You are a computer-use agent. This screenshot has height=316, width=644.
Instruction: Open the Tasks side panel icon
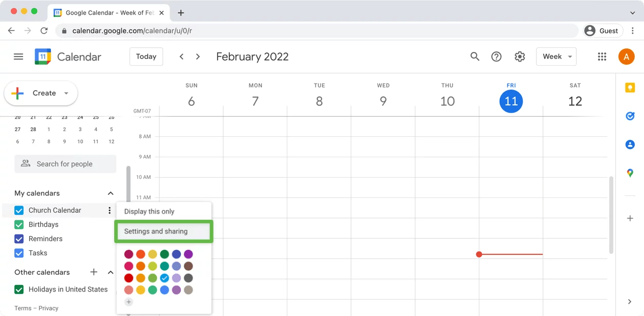pos(630,116)
